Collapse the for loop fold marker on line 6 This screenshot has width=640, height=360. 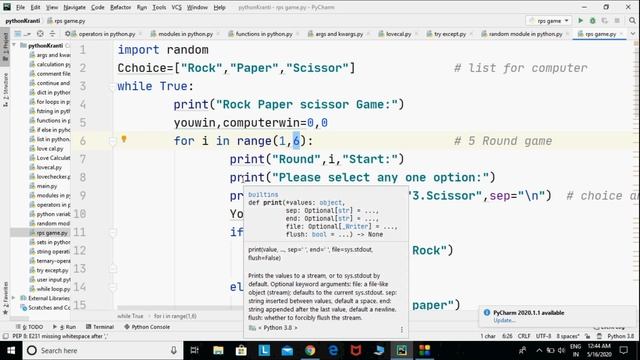(113, 141)
